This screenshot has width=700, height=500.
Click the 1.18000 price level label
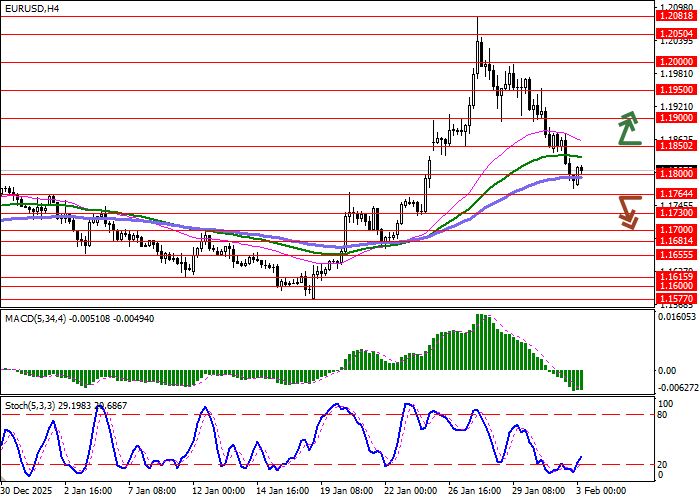[676, 174]
